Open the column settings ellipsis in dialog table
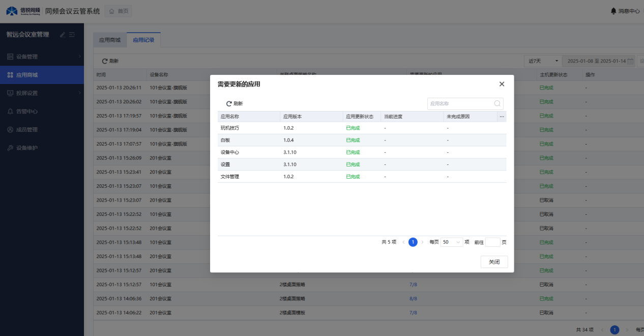The height and width of the screenshot is (336, 644). [502, 117]
